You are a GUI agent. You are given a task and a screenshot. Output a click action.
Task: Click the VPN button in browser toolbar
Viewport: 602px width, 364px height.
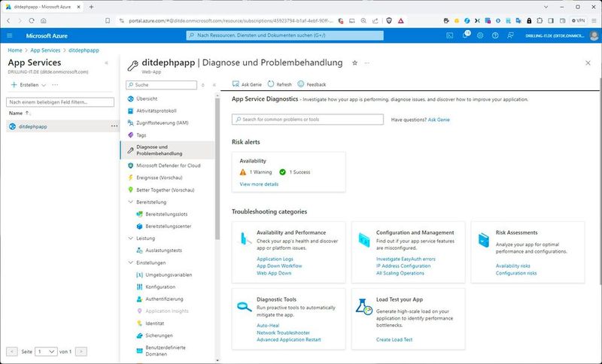[x=578, y=21]
